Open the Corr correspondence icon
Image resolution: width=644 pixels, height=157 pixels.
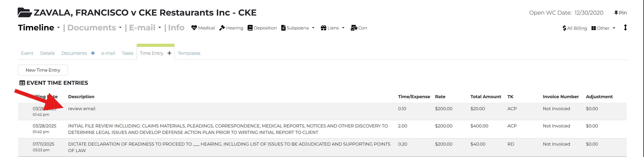point(354,28)
